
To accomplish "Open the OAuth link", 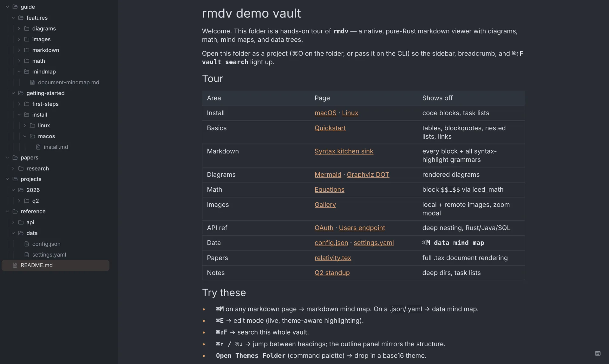I will [x=324, y=228].
